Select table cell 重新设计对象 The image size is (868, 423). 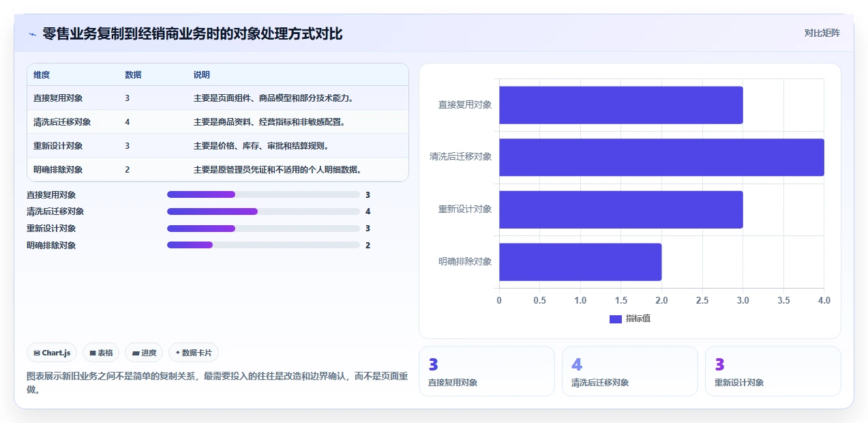coord(58,146)
